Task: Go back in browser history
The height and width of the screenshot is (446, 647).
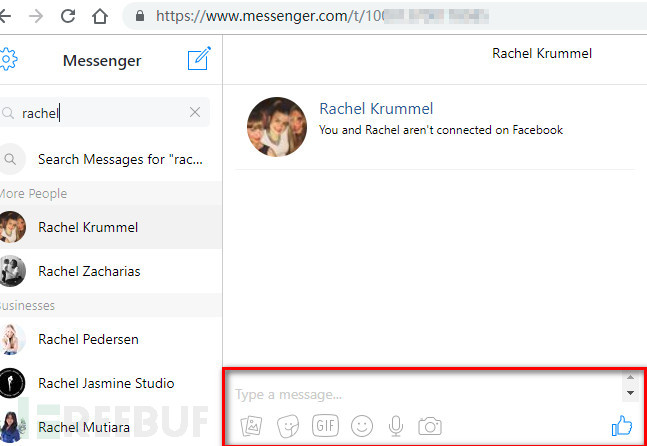Action: point(5,16)
